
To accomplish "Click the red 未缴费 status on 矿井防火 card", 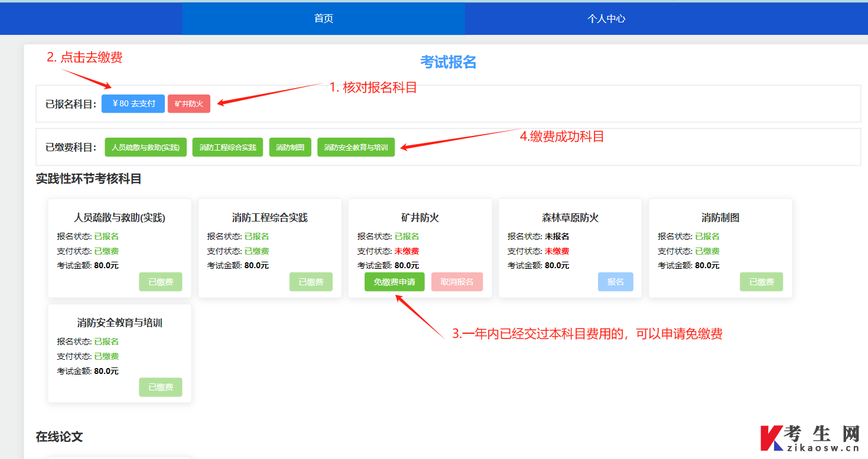I will click(407, 251).
